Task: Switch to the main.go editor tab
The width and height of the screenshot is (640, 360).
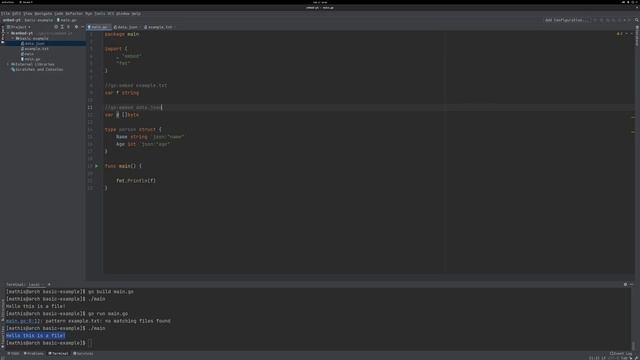Action: tap(99, 27)
